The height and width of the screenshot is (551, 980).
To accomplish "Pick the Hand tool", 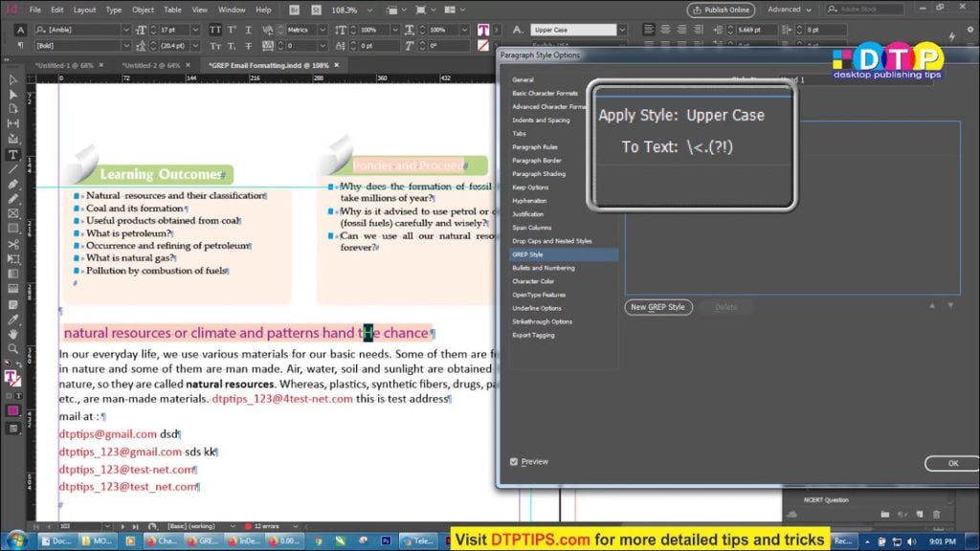I will [x=13, y=334].
